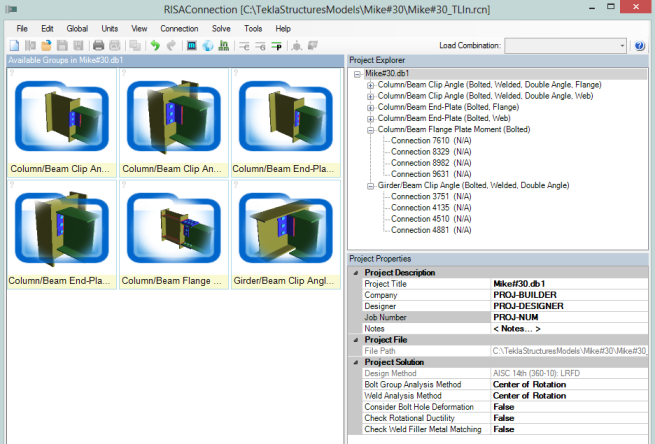Click the Print toolbar icon

[x=99, y=46]
